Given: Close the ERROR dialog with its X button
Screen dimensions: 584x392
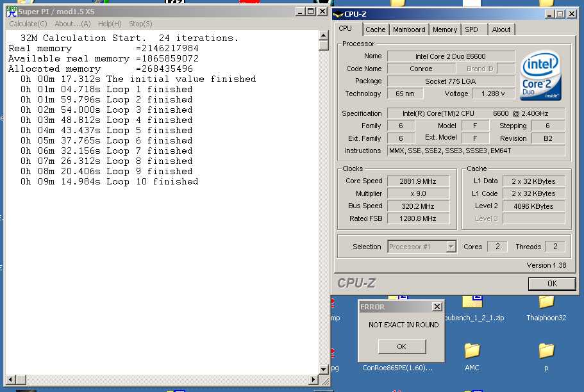Looking at the screenshot, I should [437, 306].
